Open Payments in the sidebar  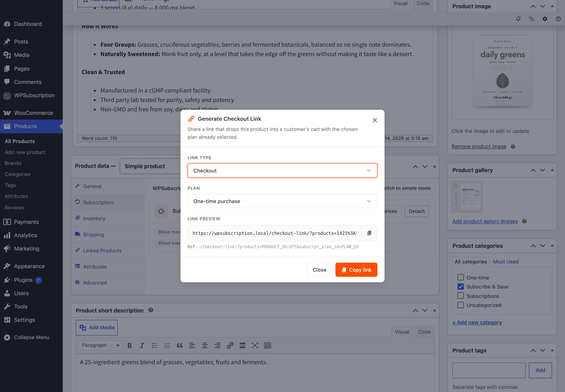(x=26, y=222)
